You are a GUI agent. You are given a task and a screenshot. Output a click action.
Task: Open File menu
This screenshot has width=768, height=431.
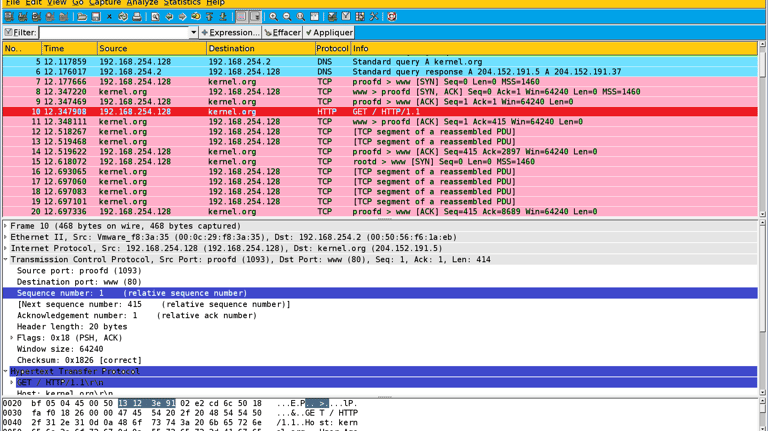(13, 3)
